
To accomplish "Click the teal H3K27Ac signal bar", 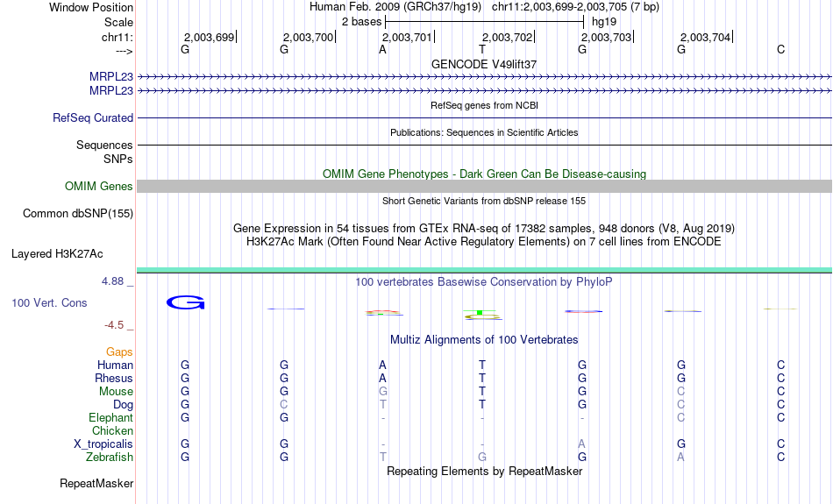I will click(485, 270).
